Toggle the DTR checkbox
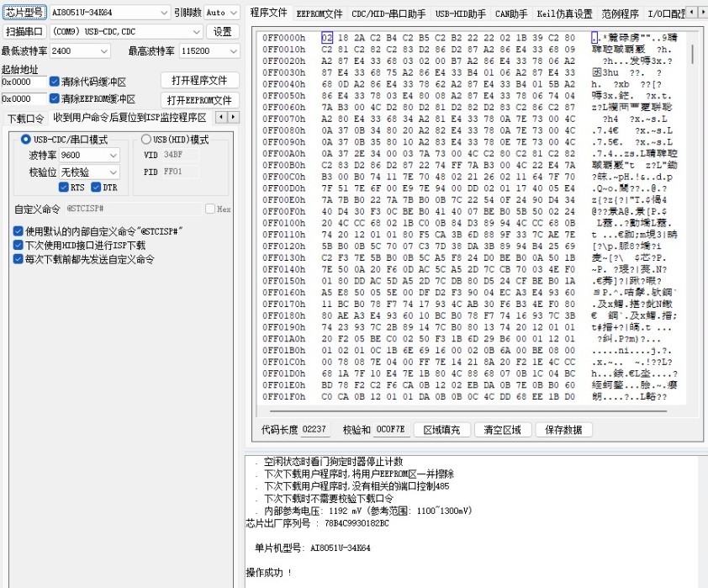The height and width of the screenshot is (588, 708). pos(96,187)
